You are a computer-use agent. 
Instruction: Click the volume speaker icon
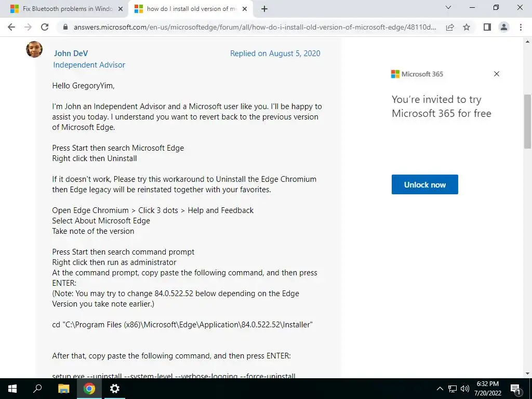[465, 389]
